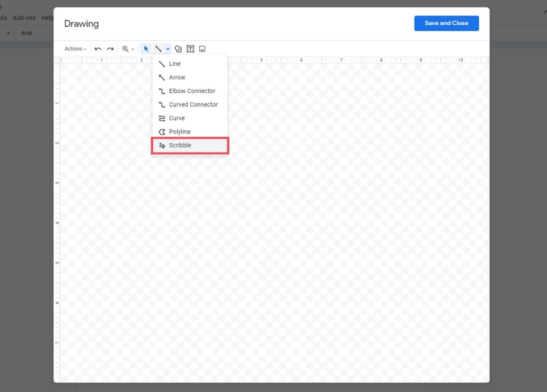The image size is (547, 392).
Task: Click the Curve icon in menu
Action: [162, 119]
